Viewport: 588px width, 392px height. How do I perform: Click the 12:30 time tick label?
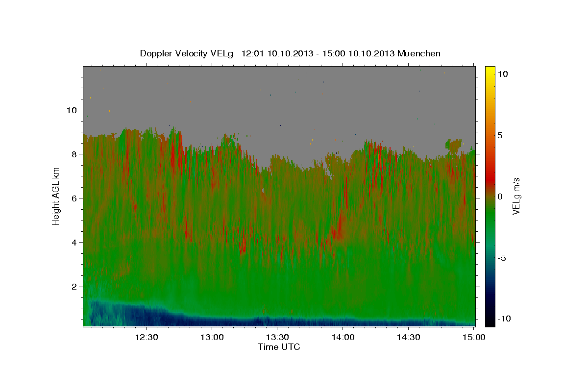click(147, 337)
